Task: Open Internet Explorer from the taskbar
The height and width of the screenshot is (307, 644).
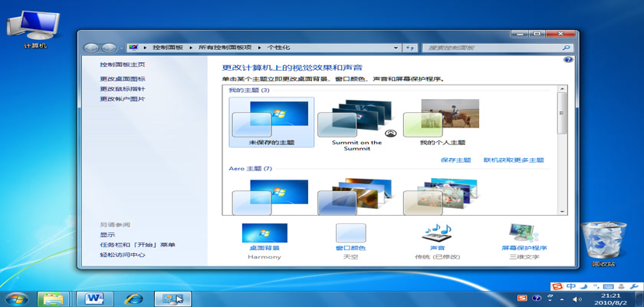Action: coord(135,298)
